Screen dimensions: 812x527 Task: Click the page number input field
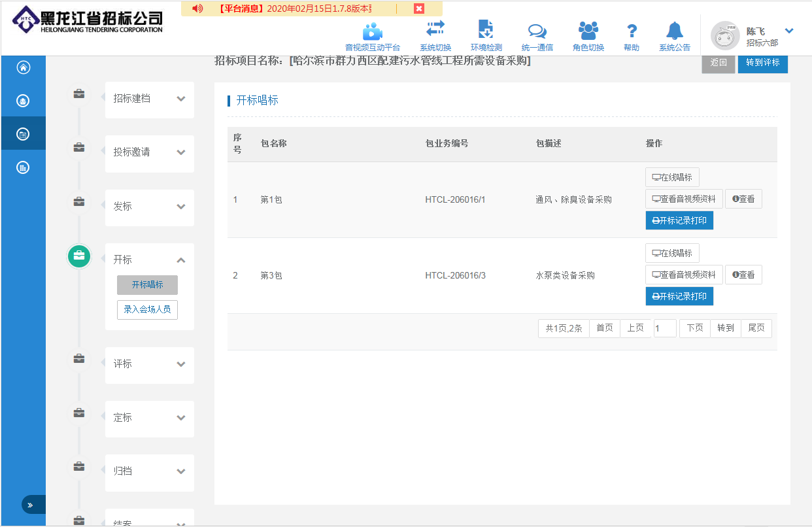click(x=665, y=328)
